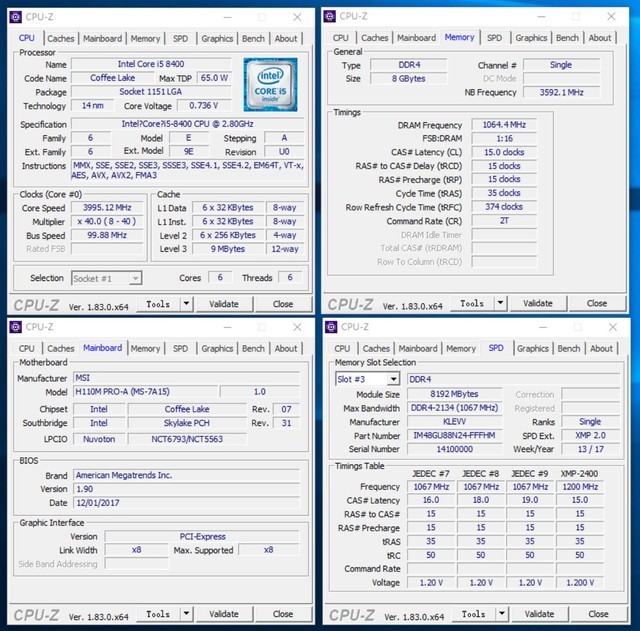Open the Tools dropdown arrow in the Memory window

[500, 303]
